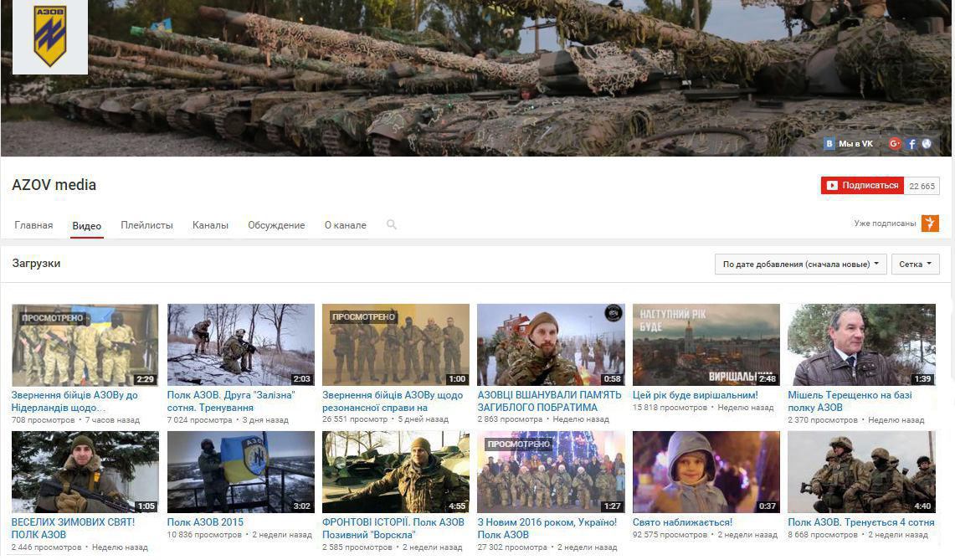Open the website globe icon in banner

[927, 144]
